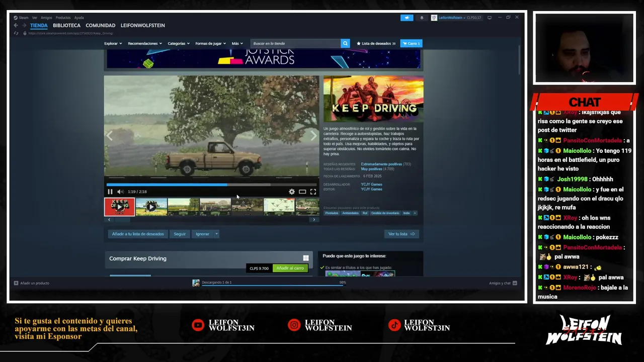644x362 pixels.
Task: Click 'Ver tu lista' button
Action: [x=401, y=234]
